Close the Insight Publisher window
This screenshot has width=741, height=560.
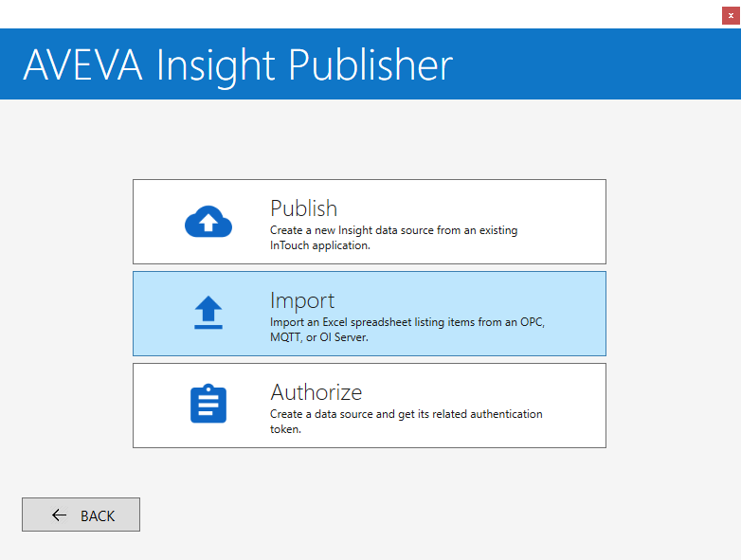pos(731,15)
